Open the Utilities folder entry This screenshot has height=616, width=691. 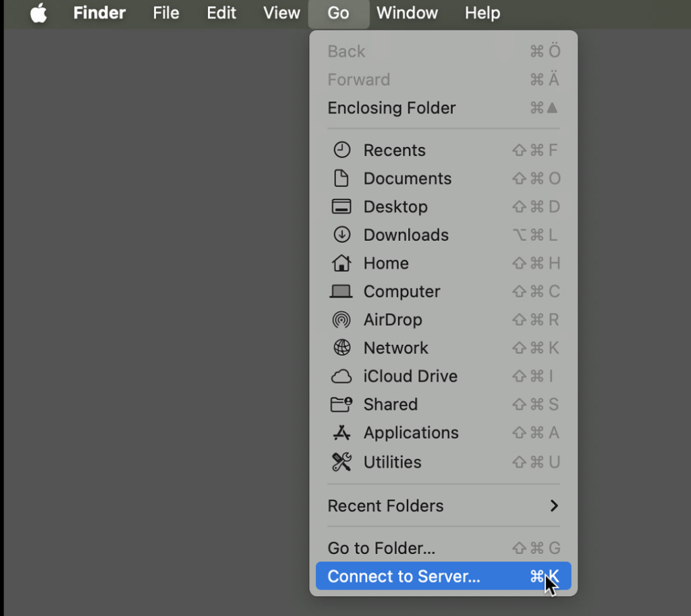[x=392, y=462]
